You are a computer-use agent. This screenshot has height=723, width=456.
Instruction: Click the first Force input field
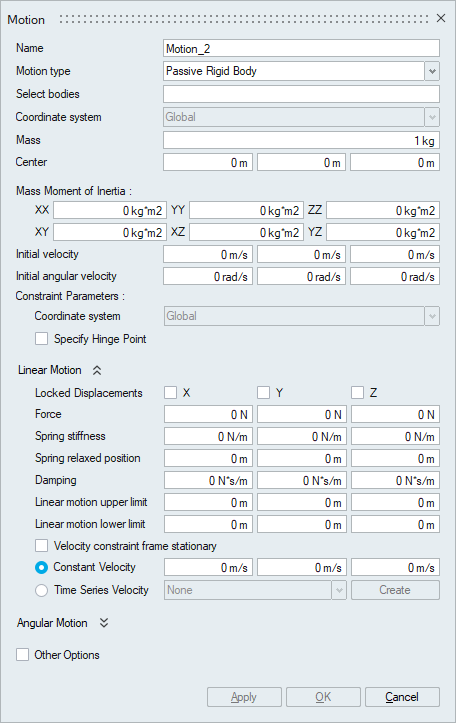208,415
